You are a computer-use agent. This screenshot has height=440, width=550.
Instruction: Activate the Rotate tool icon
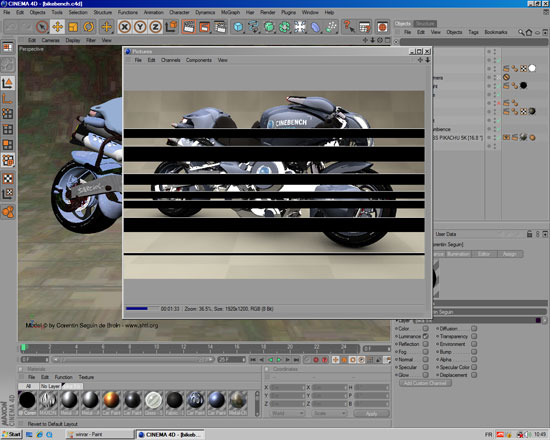[x=88, y=27]
